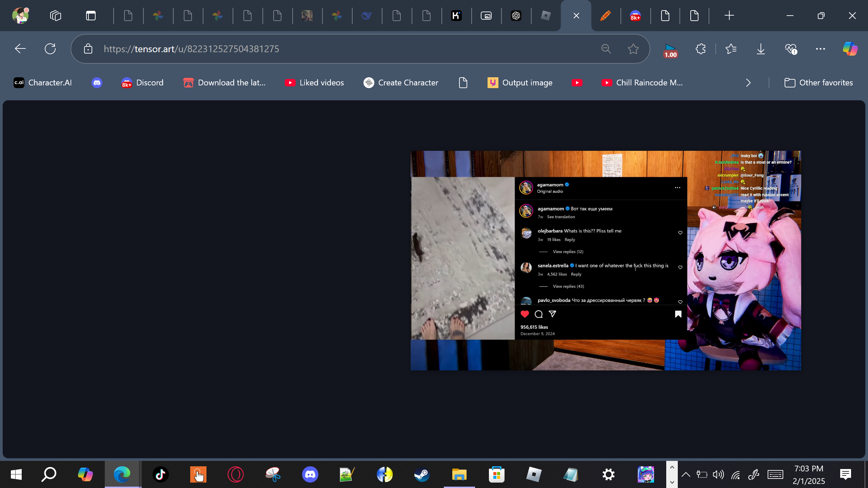Viewport: 868px width, 488px height.
Task: Open Liked videos bookmark
Action: point(314,83)
